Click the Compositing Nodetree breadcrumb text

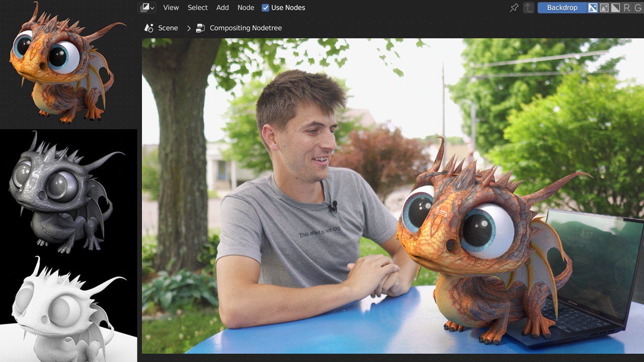(246, 28)
